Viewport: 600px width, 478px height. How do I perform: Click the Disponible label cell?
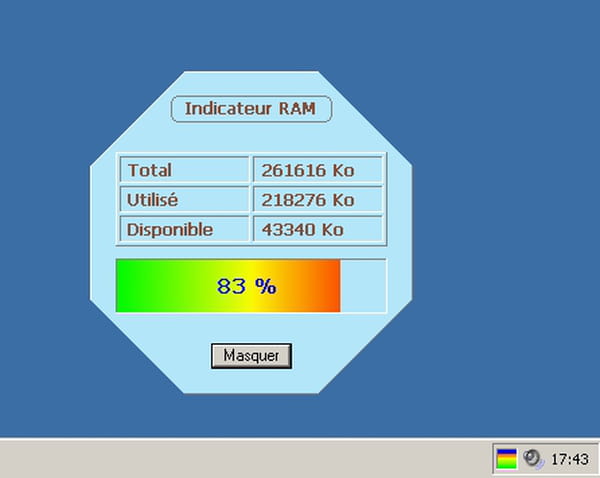click(184, 229)
